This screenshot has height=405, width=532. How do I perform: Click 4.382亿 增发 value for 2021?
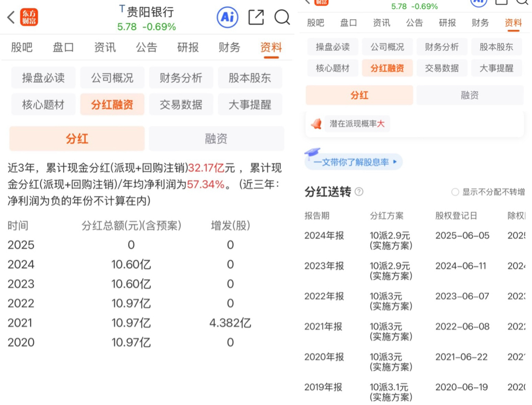(x=230, y=323)
